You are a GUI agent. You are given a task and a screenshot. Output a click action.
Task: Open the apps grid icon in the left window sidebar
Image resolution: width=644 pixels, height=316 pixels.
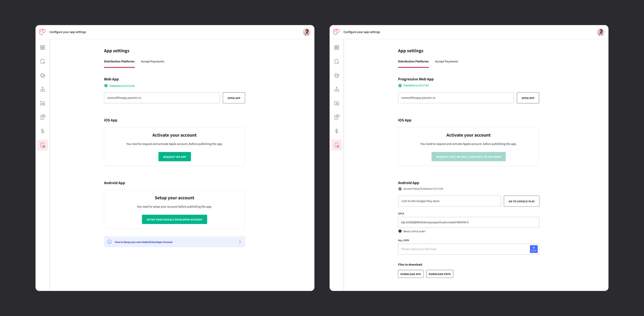coord(43,48)
